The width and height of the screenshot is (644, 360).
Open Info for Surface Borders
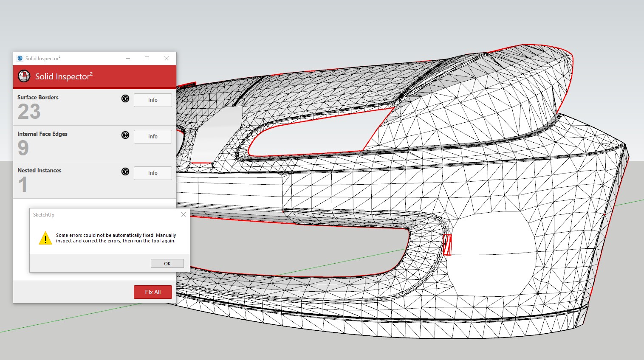pyautogui.click(x=153, y=100)
